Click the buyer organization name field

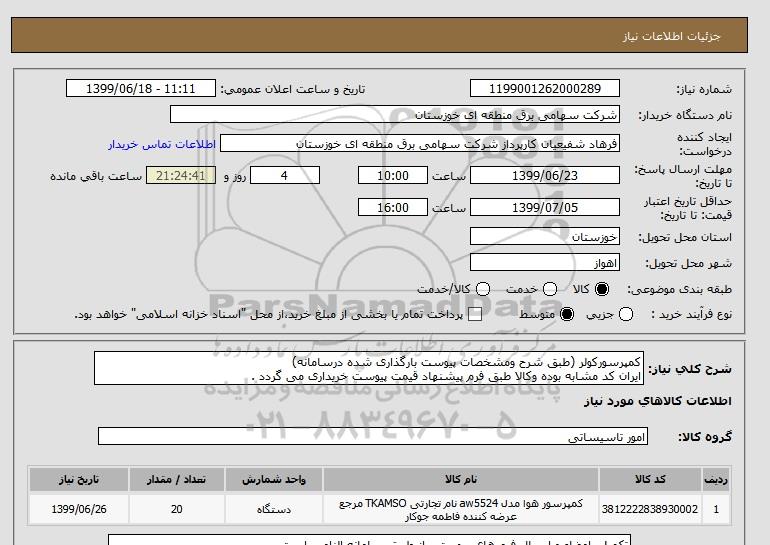(x=394, y=114)
